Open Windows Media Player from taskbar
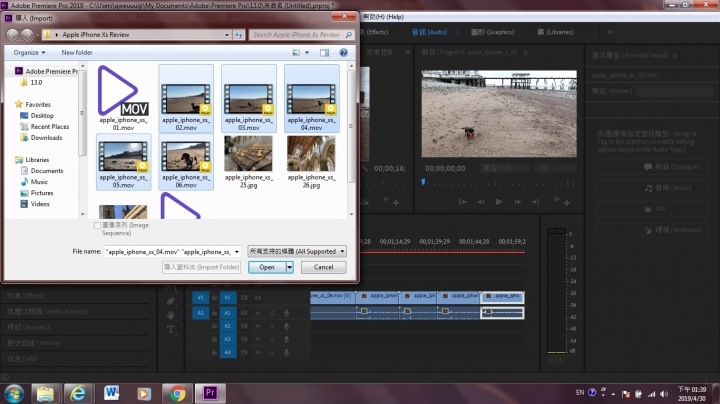This screenshot has height=404, width=720. 144,393
